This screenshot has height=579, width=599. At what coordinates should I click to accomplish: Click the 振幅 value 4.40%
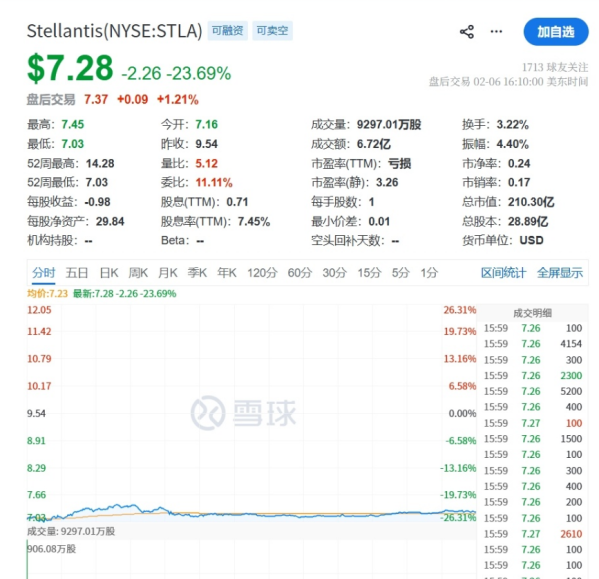512,144
